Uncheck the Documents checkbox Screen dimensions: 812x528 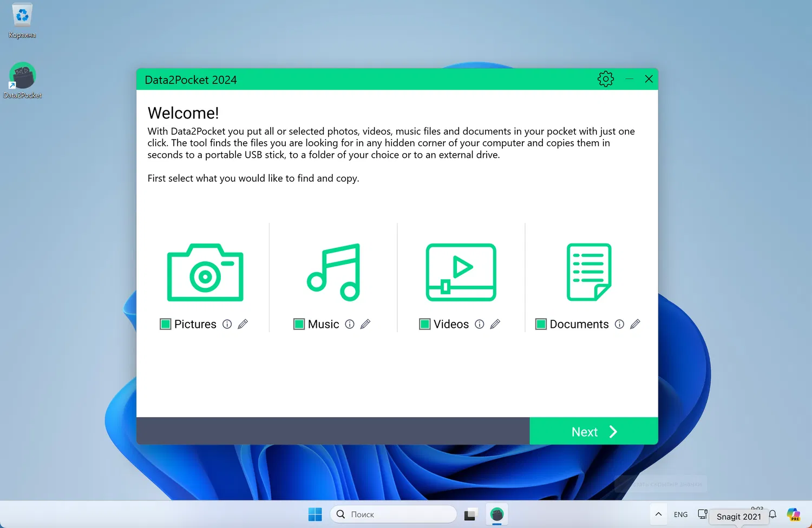[x=541, y=324]
